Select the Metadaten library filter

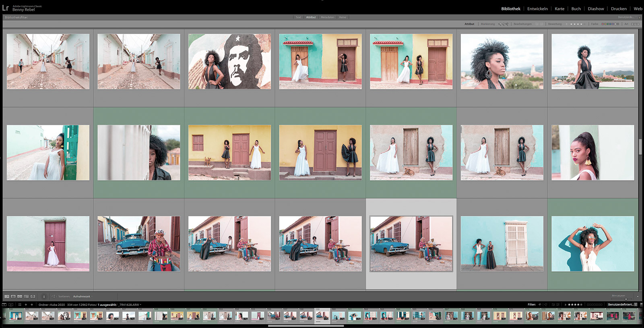pyautogui.click(x=327, y=17)
